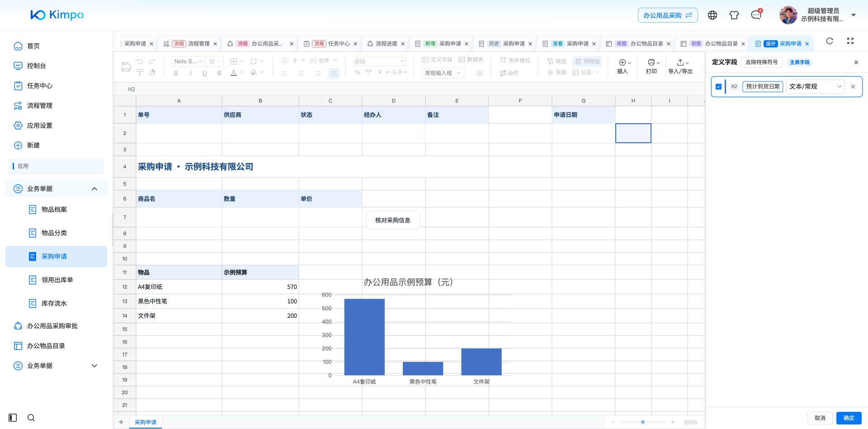Open the language globe icon

(712, 15)
